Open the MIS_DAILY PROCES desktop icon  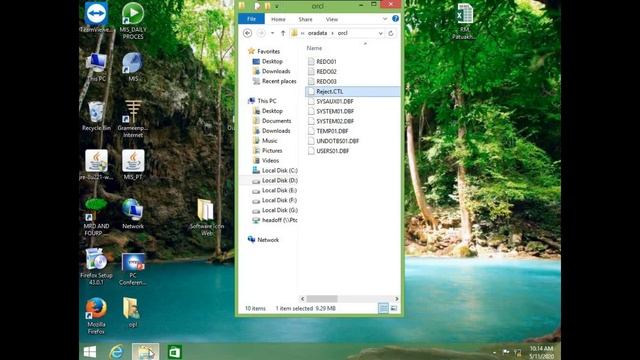[x=133, y=21]
